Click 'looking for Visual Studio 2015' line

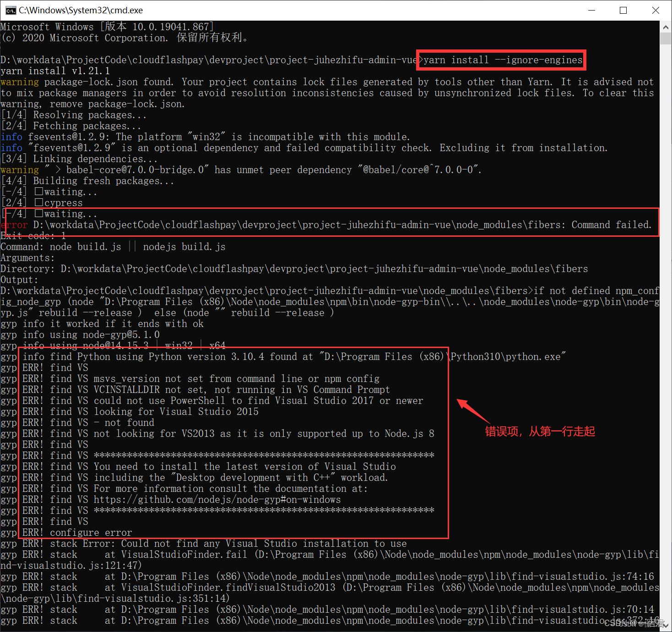129,412
